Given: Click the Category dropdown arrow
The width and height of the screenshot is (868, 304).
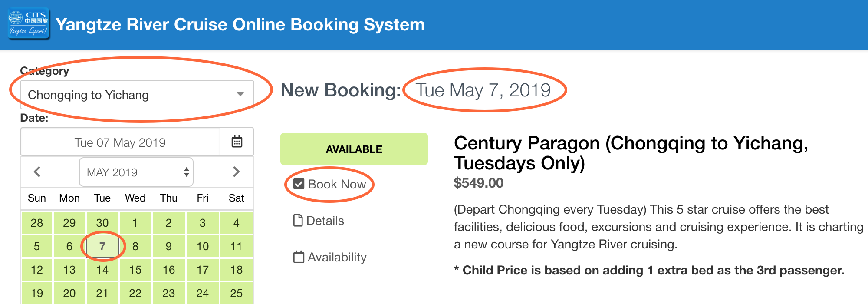Looking at the screenshot, I should coord(240,94).
